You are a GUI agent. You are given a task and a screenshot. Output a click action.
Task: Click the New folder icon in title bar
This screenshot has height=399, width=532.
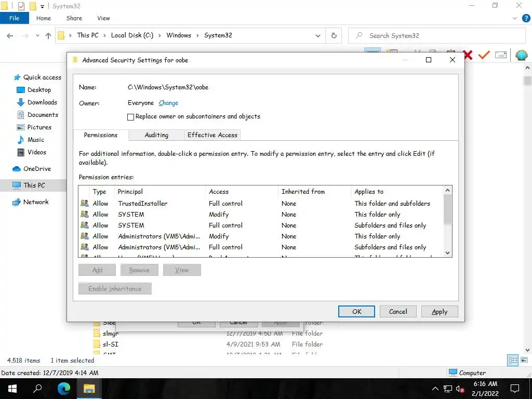pos(33,6)
